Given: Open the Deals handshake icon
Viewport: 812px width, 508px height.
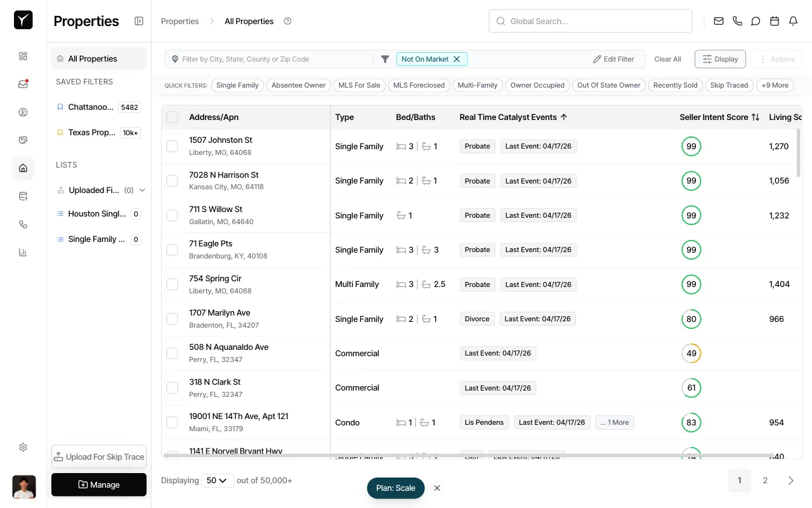Looking at the screenshot, I should (x=23, y=140).
